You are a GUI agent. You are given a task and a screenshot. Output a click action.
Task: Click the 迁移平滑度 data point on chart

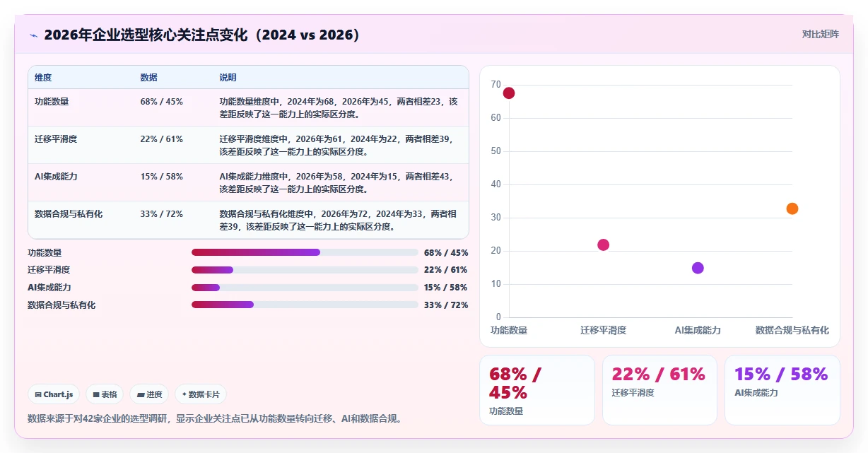click(603, 245)
